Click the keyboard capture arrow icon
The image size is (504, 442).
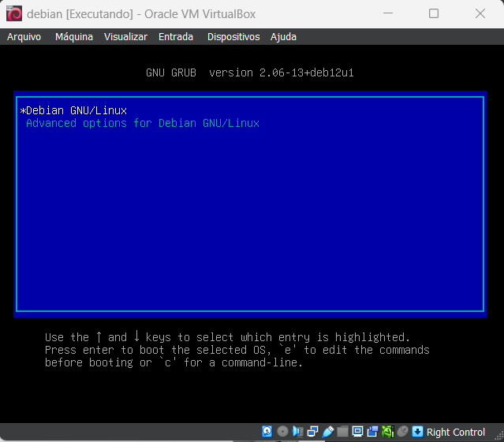coord(417,432)
